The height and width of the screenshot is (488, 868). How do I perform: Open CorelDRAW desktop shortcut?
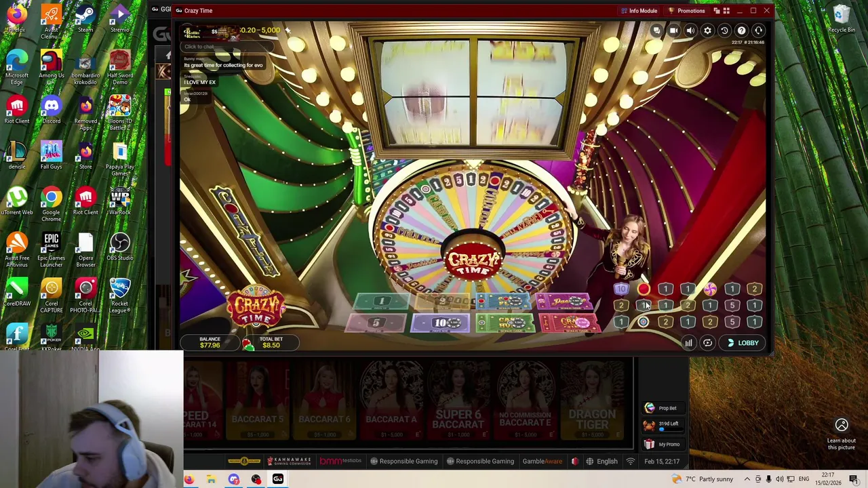click(x=16, y=291)
